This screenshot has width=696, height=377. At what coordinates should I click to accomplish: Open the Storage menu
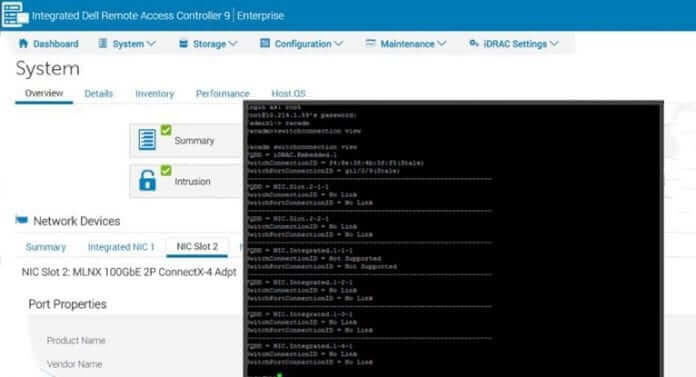click(x=208, y=44)
